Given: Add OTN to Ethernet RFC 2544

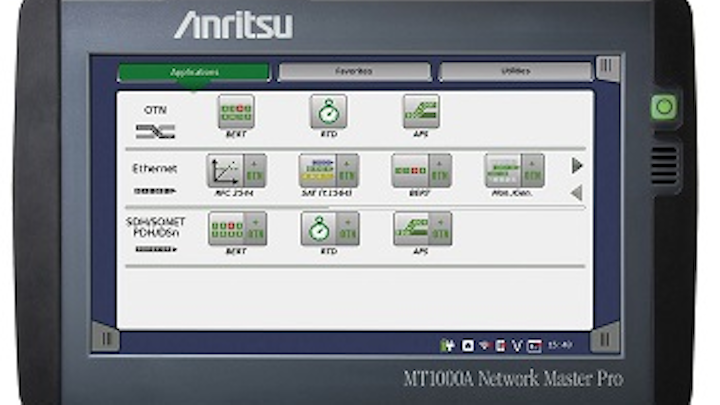Looking at the screenshot, I should [x=255, y=171].
